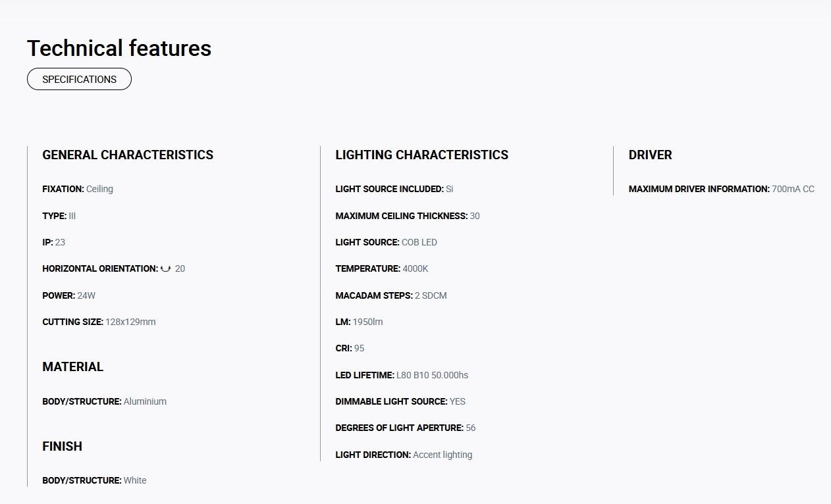Viewport: 831px width, 504px height.
Task: Select the LED LIFETIME L80 B10 row
Action: 402,375
